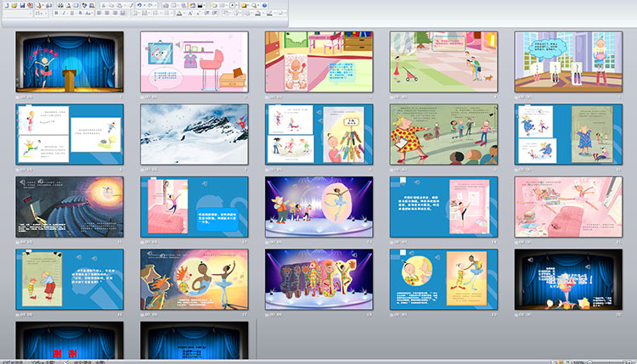Decrease the font size
The image size is (637, 364).
[198, 13]
